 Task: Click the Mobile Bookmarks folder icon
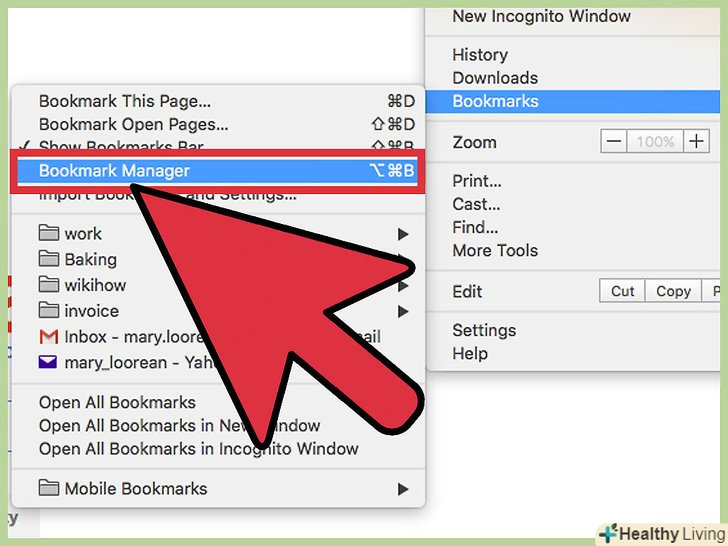pyautogui.click(x=48, y=488)
